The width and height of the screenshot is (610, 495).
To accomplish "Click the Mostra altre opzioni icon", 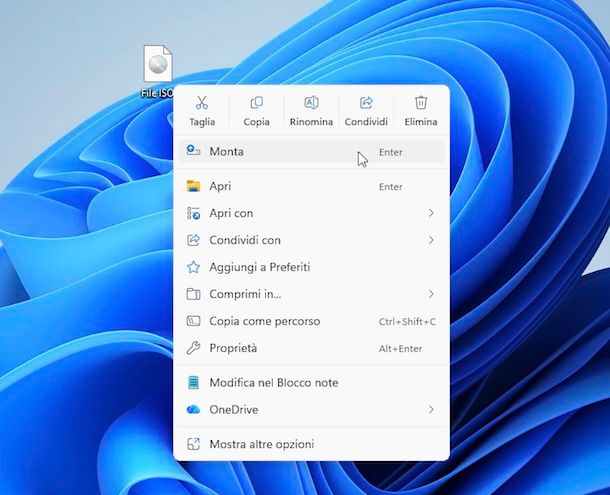I will point(193,444).
